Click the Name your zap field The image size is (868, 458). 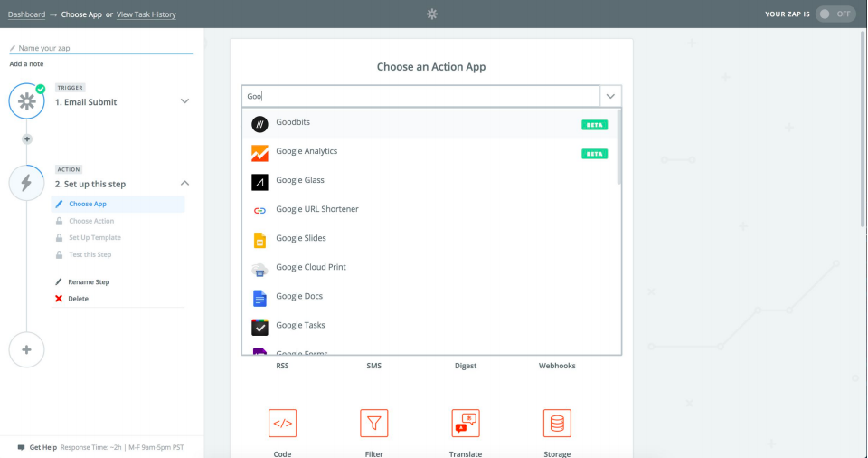coord(101,48)
